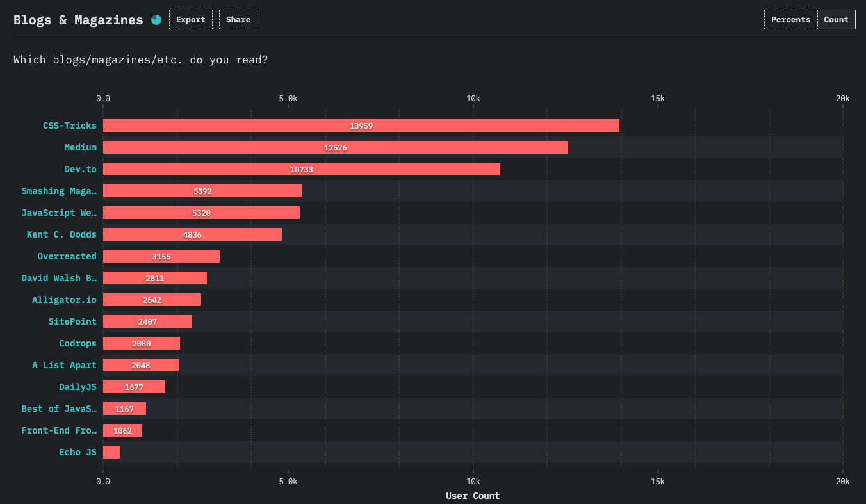Click the Blogs & Magazines heading
866x504 pixels.
[78, 20]
